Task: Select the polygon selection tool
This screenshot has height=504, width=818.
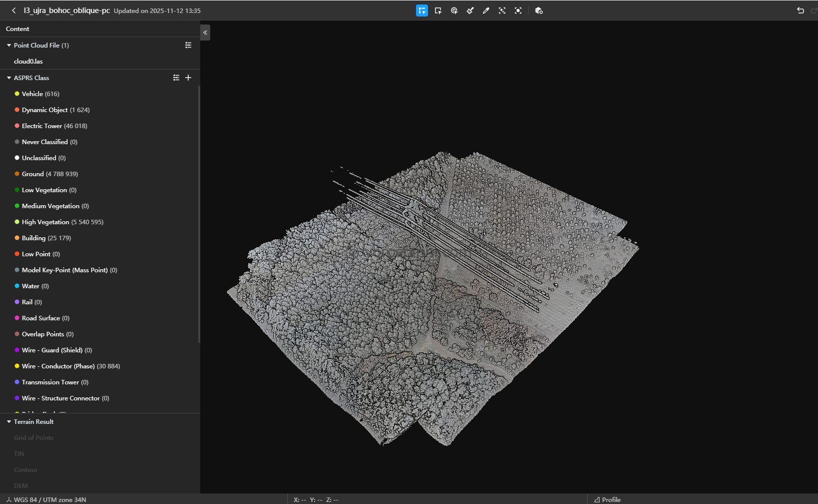Action: [x=422, y=11]
